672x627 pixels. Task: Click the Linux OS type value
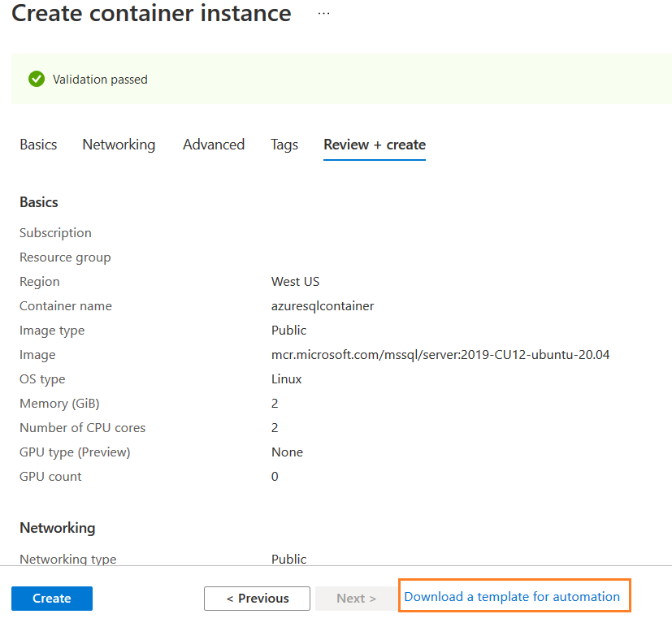tap(286, 379)
